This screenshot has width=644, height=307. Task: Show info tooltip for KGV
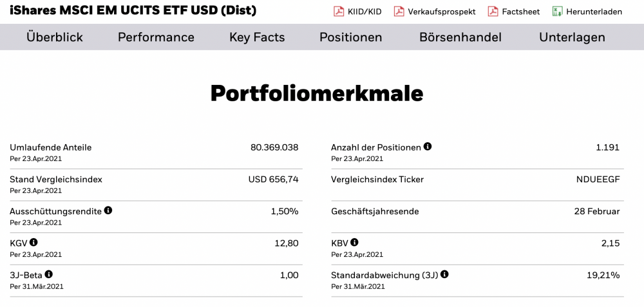(x=33, y=243)
